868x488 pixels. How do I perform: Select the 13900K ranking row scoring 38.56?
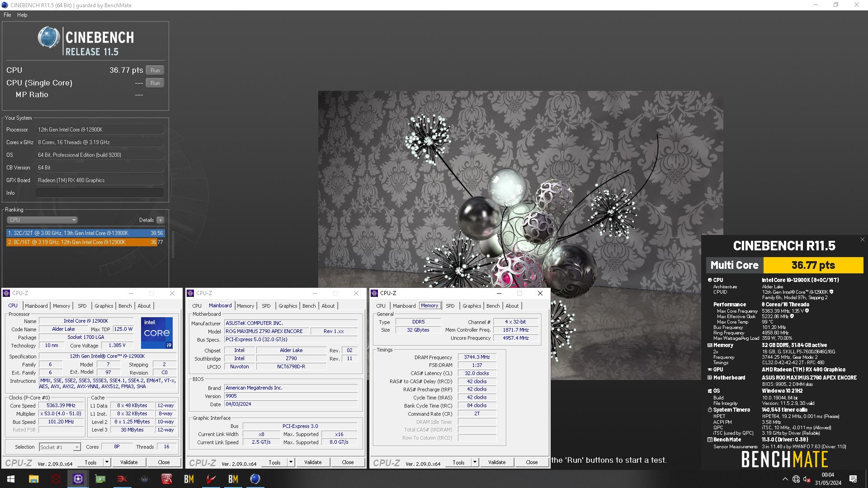click(85, 233)
